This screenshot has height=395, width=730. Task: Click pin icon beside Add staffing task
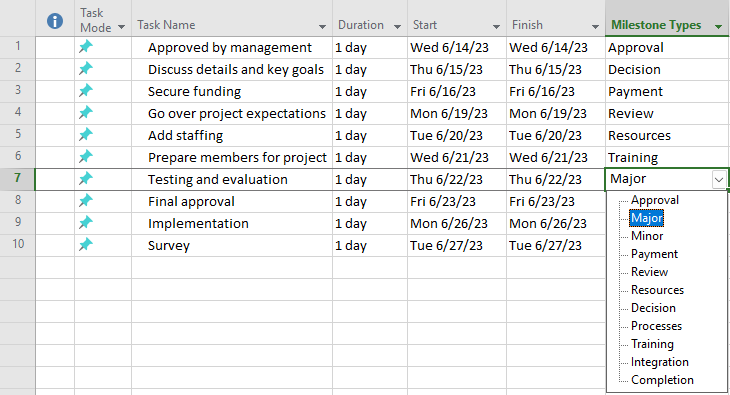pyautogui.click(x=86, y=135)
